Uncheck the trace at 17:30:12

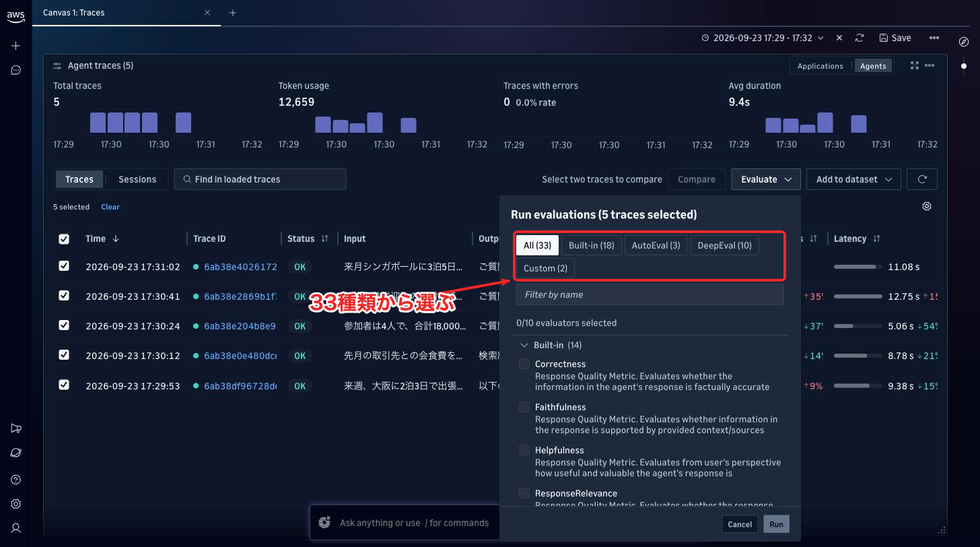point(64,355)
